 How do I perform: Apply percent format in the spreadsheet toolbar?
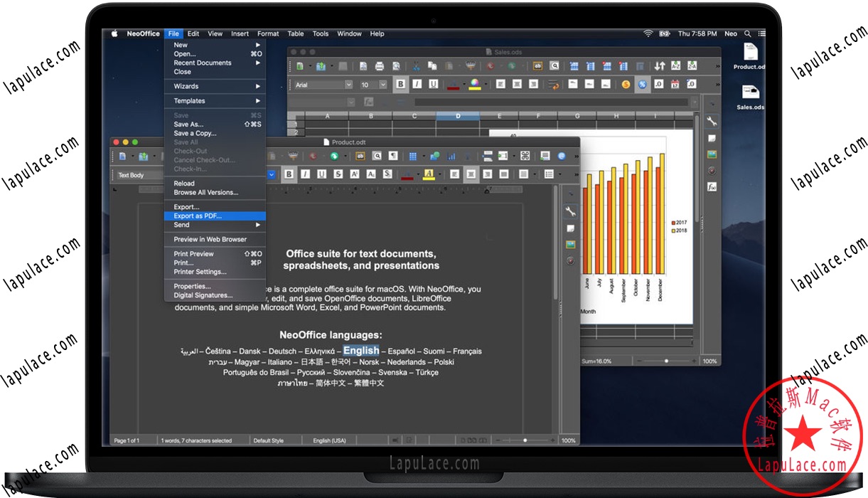point(641,84)
